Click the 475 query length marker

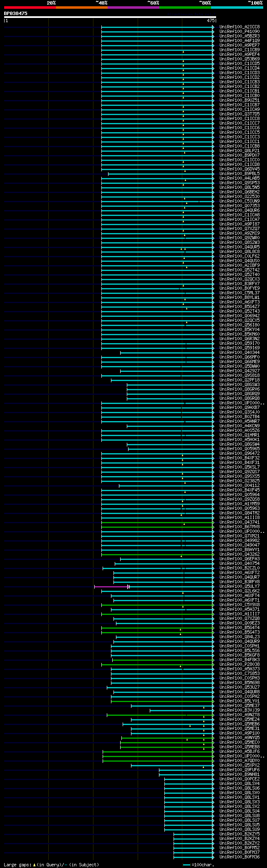(x=211, y=20)
